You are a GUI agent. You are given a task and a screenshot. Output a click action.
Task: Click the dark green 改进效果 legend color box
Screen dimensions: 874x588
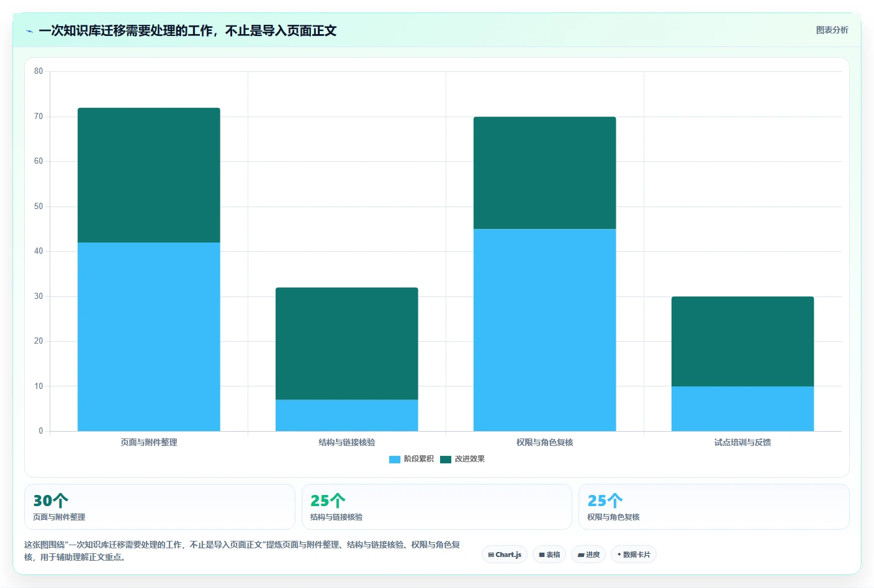[446, 460]
